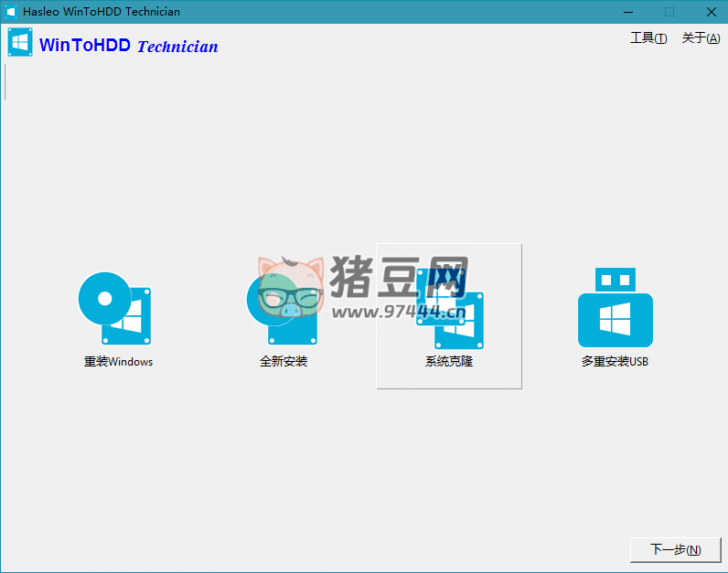Screen dimensions: 728x573
Task: Open the 关于(A) about menu
Action: point(701,38)
